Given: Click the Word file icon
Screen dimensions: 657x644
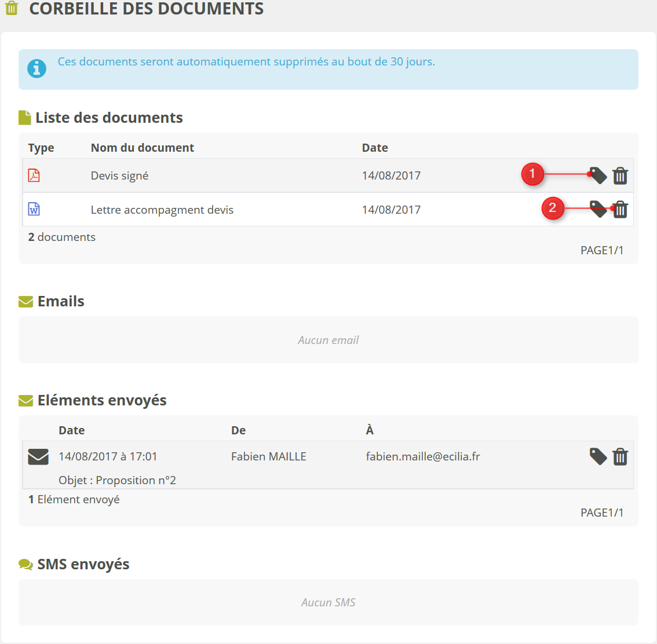Looking at the screenshot, I should click(34, 209).
